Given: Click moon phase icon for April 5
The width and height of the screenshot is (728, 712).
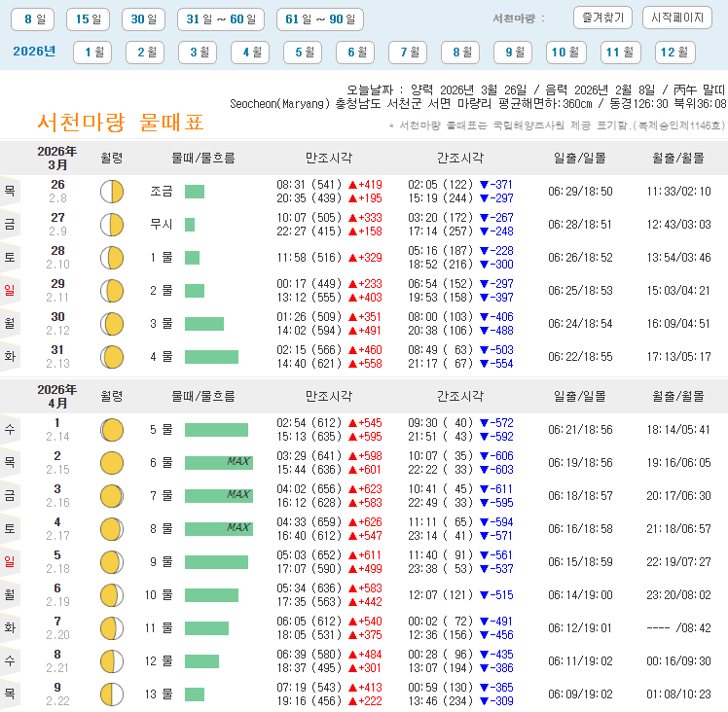Looking at the screenshot, I should [112, 562].
